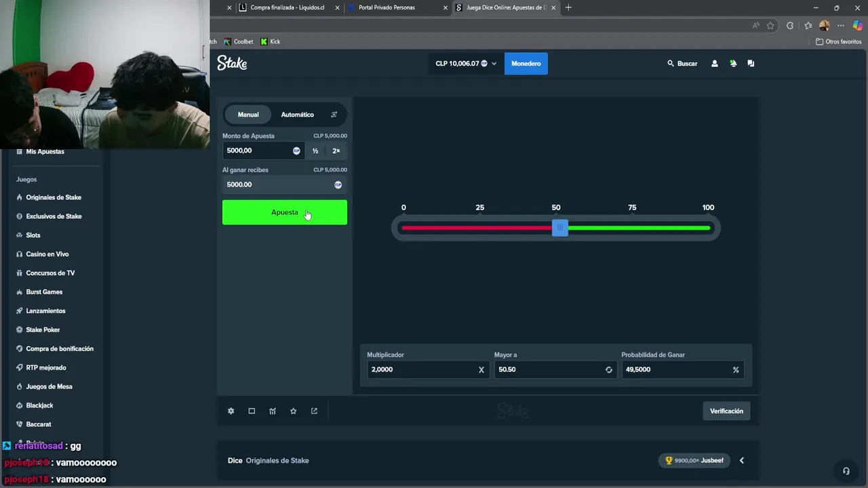Click the Monedero wallet button
This screenshot has width=868, height=488.
[x=526, y=63]
